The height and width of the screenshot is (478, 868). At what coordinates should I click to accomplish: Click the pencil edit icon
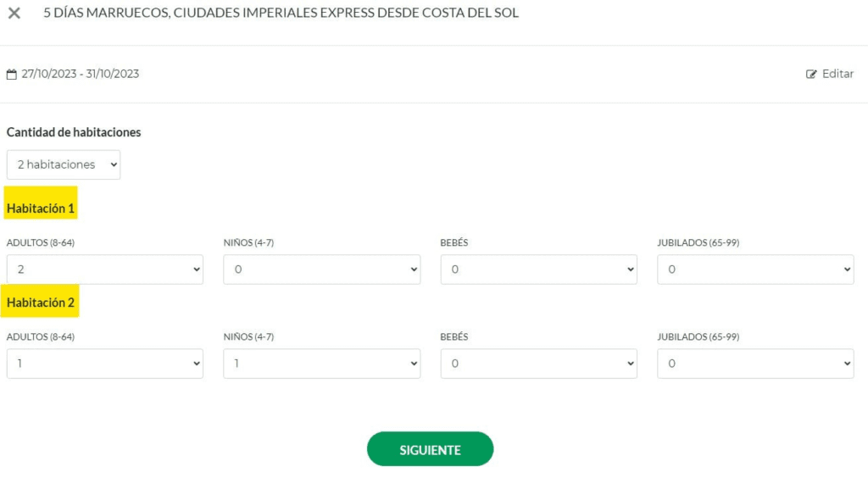click(811, 75)
